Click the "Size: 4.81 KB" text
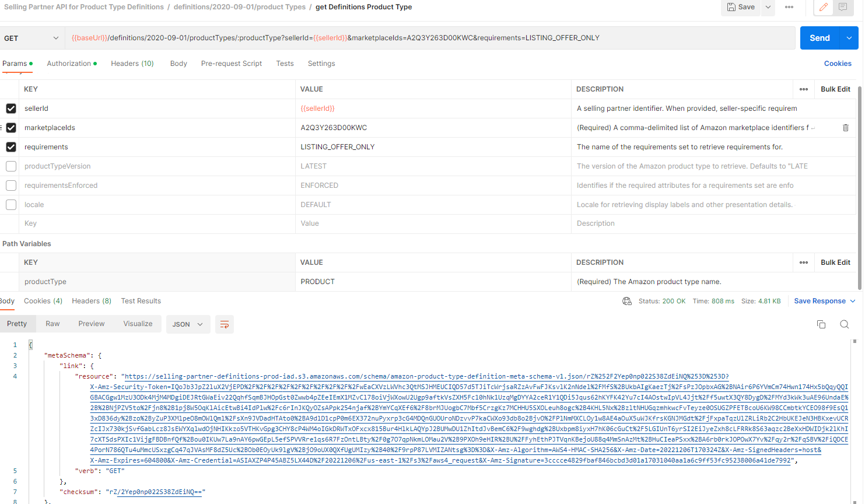 point(761,301)
